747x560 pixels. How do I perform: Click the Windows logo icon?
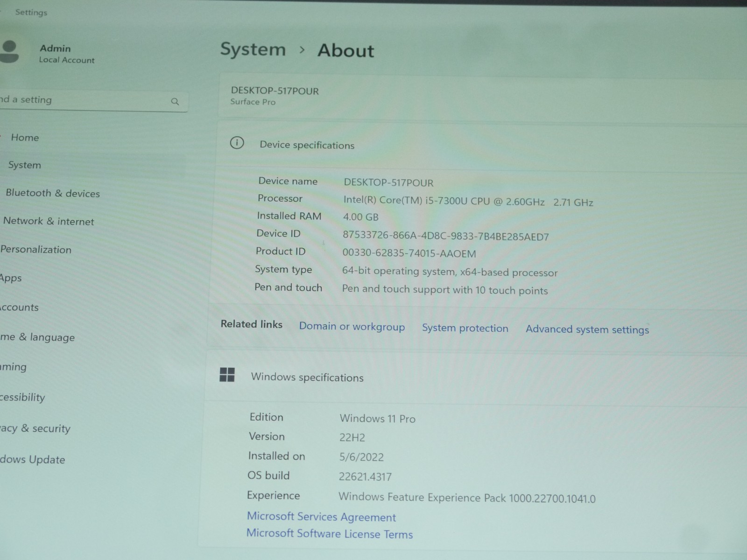coord(227,375)
